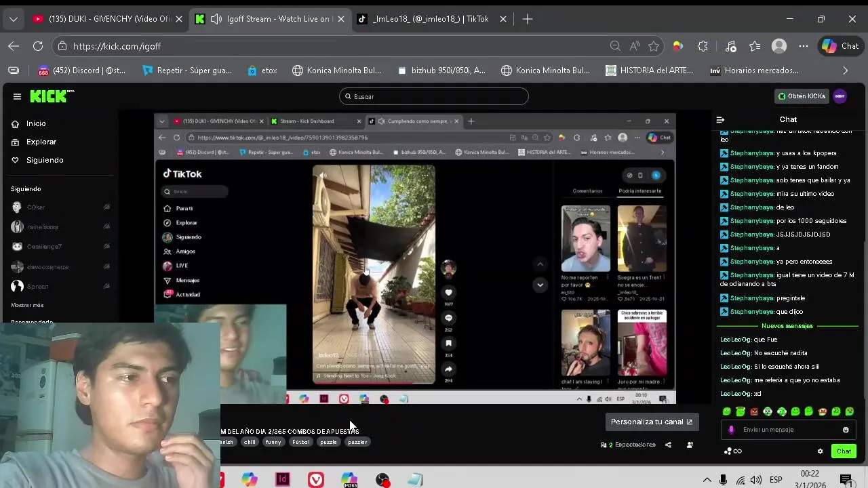Viewport: 868px width, 488px height.
Task: Select the puzzler stream tag
Action: [x=357, y=442]
